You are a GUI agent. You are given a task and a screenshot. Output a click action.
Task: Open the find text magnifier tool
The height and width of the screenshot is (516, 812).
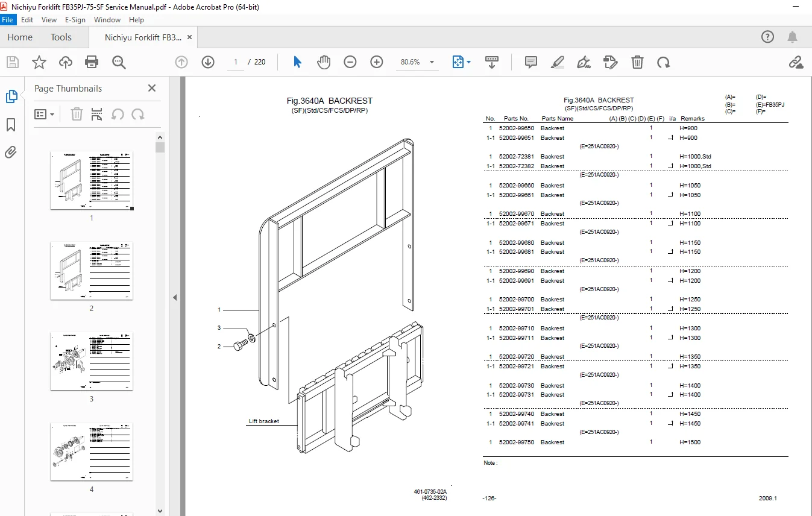[x=119, y=62]
